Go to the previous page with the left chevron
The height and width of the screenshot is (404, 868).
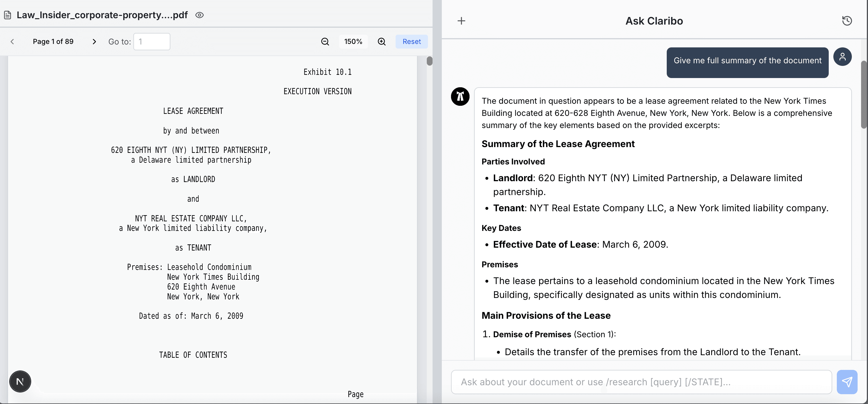12,42
